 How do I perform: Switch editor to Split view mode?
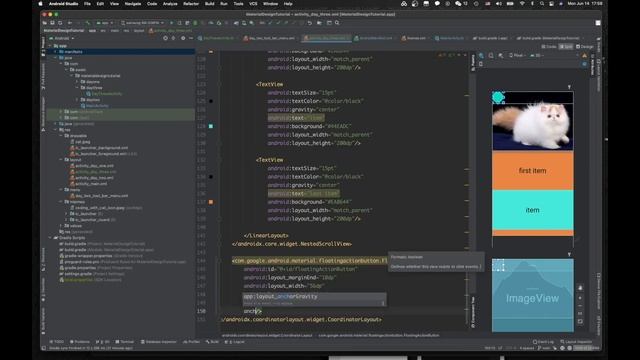(x=566, y=47)
